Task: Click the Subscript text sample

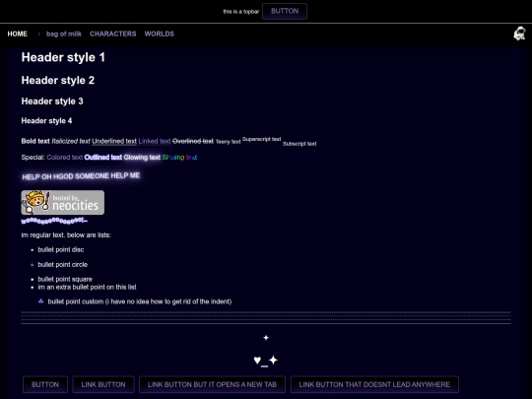Action: [299, 144]
